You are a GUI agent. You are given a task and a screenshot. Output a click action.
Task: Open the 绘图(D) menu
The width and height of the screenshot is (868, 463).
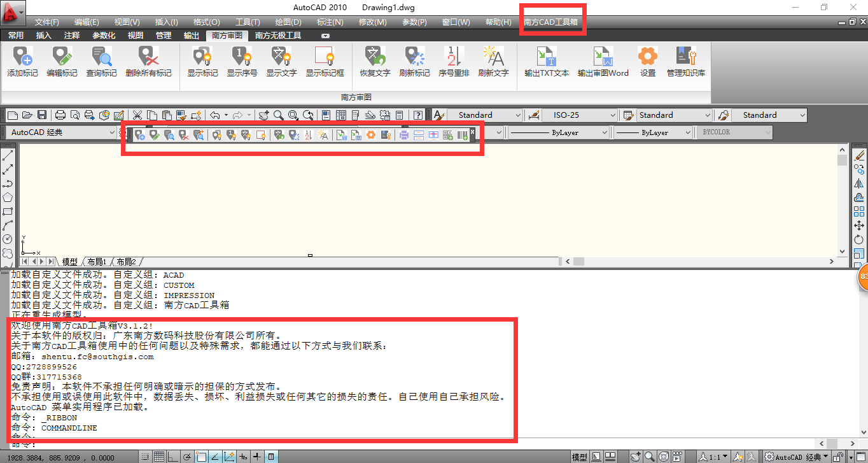(x=288, y=22)
